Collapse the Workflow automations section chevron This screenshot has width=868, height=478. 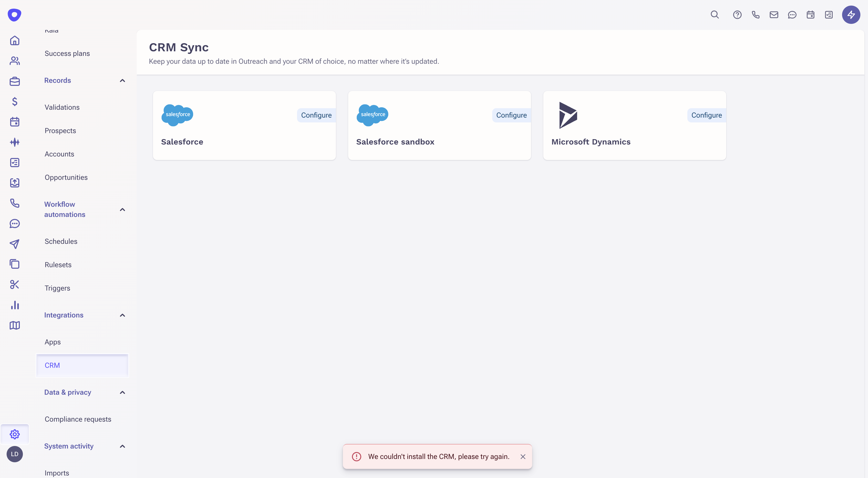122,210
